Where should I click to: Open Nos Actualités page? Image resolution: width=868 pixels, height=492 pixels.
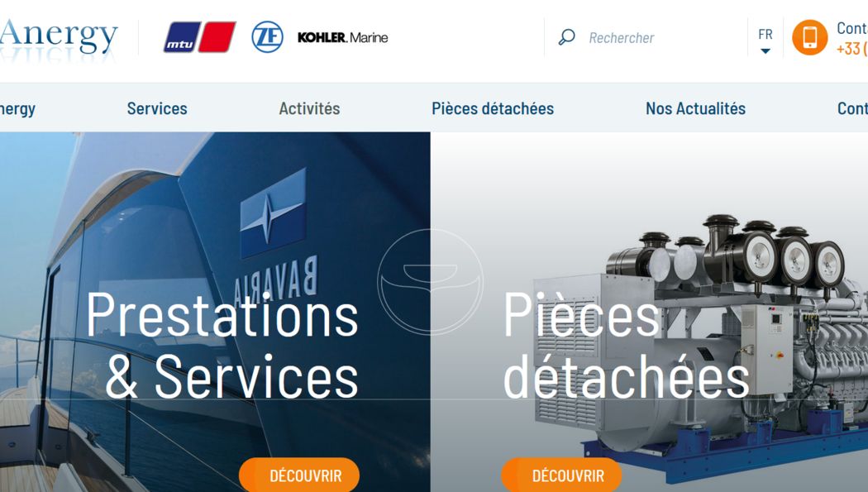696,108
